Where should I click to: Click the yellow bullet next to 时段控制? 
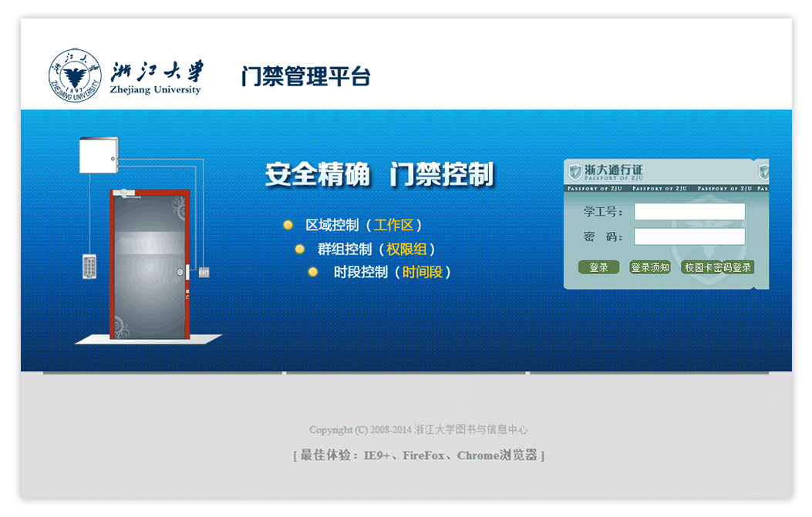coord(313,272)
